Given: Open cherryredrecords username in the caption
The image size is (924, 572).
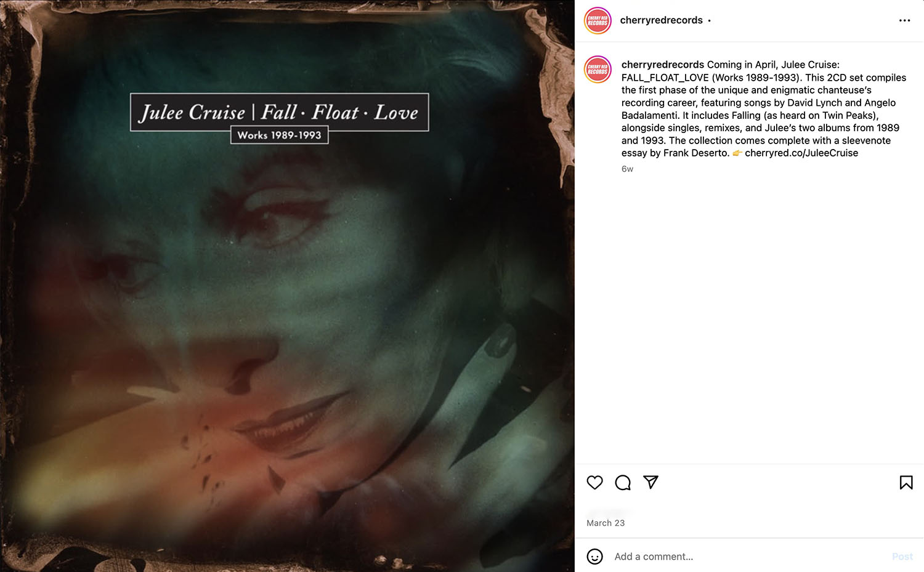Looking at the screenshot, I should pos(663,65).
